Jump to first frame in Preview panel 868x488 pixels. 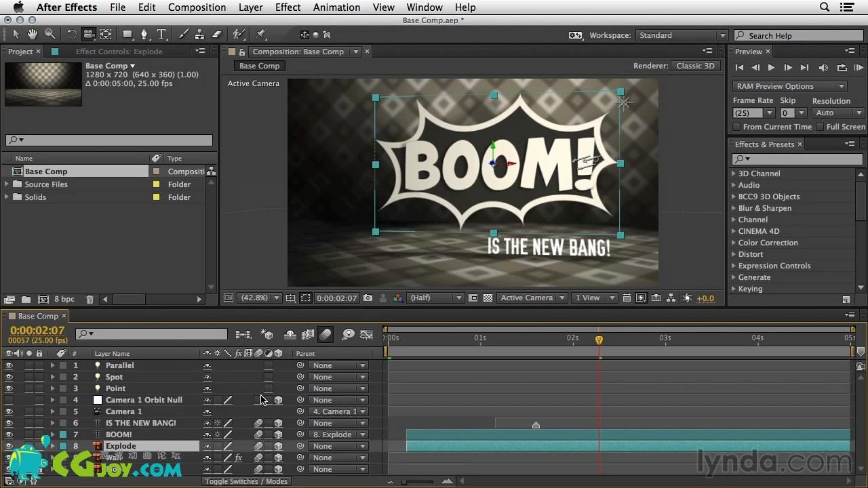(x=739, y=68)
